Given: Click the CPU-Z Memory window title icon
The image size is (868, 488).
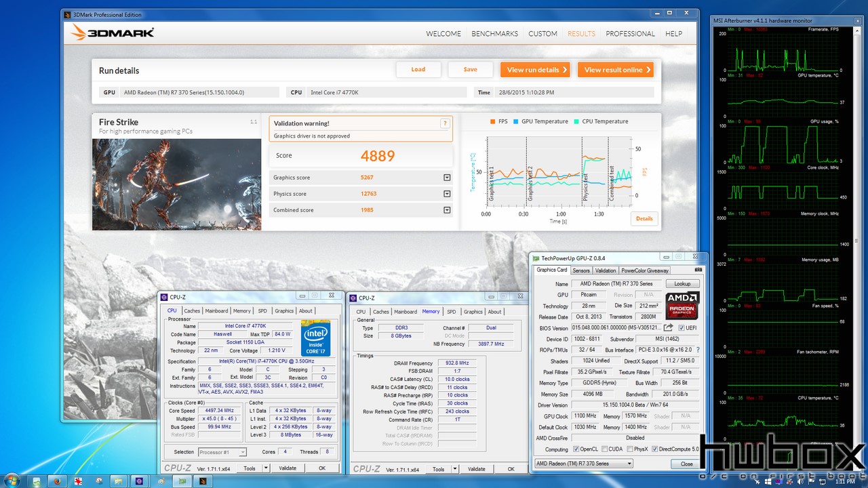Looking at the screenshot, I should pos(353,298).
